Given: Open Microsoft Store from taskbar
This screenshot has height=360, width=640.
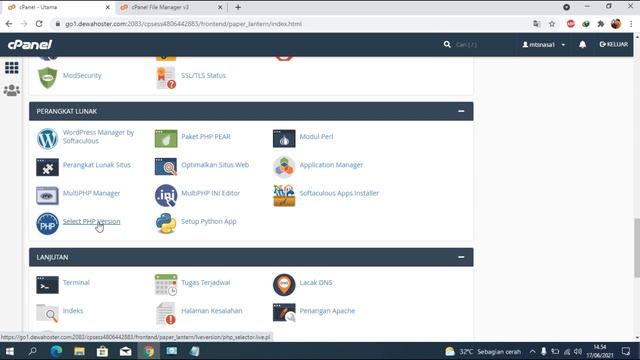Looking at the screenshot, I should 102,351.
